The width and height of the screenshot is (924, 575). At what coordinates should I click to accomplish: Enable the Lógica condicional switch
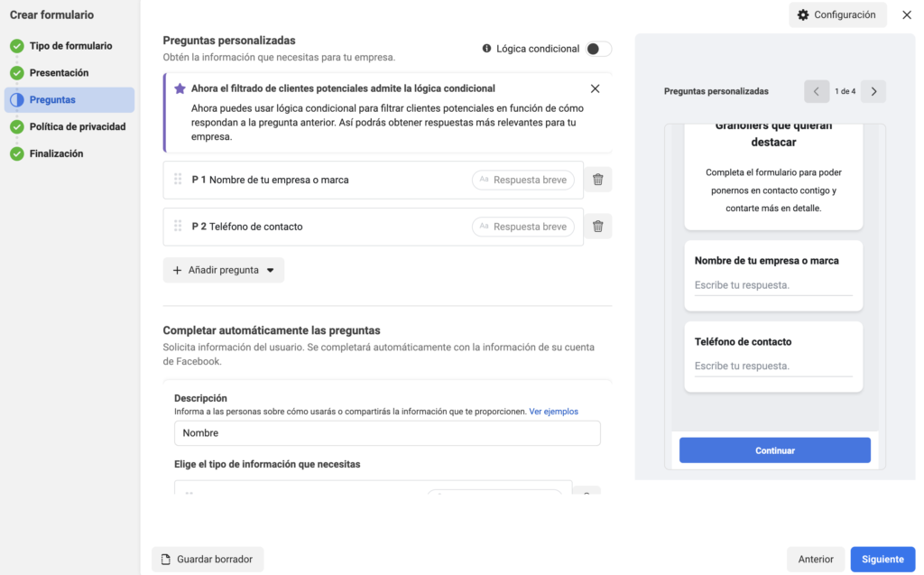tap(599, 49)
